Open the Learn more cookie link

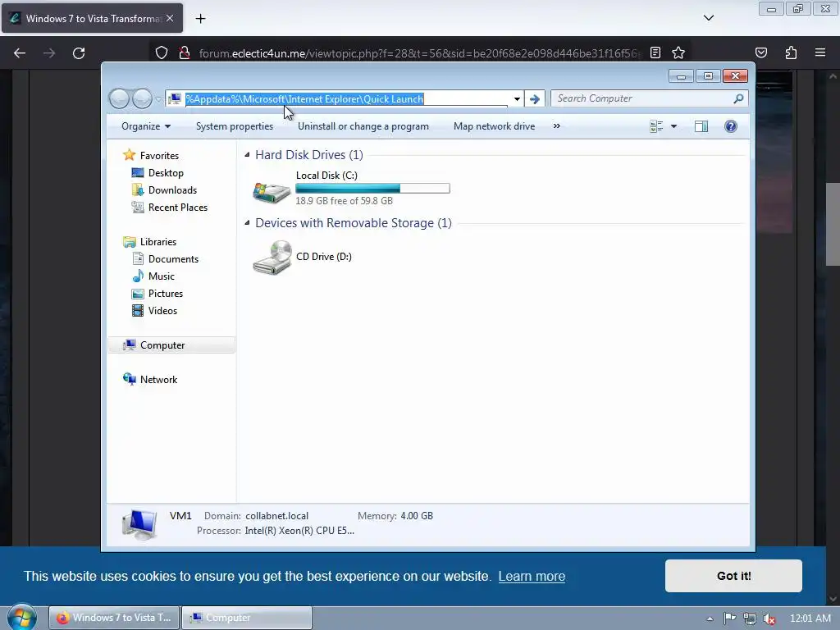(x=532, y=577)
